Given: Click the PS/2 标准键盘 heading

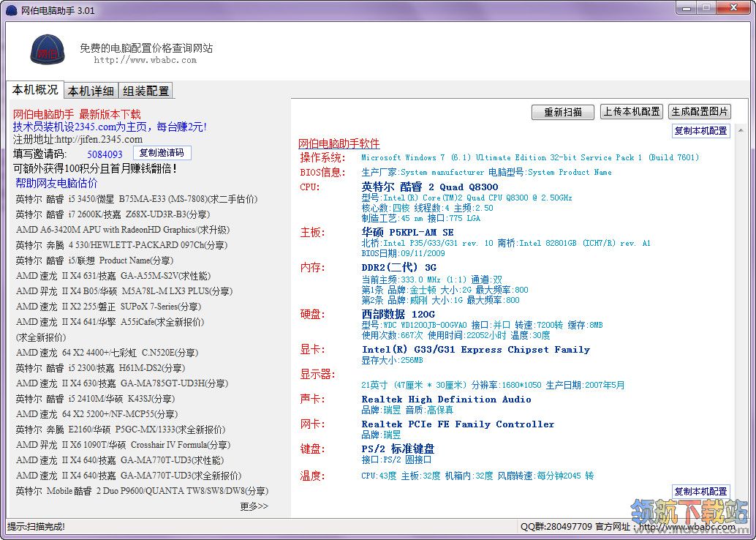Looking at the screenshot, I should point(398,449).
